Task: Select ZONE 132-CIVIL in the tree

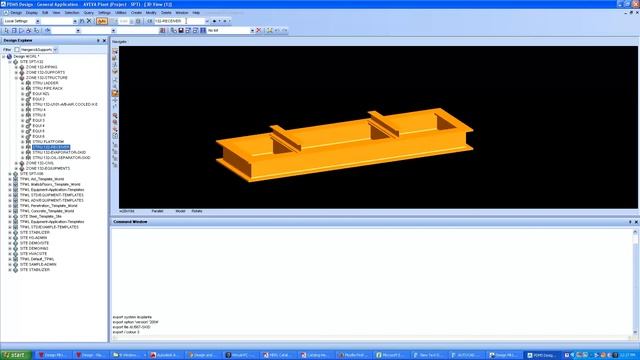Action: click(x=40, y=163)
